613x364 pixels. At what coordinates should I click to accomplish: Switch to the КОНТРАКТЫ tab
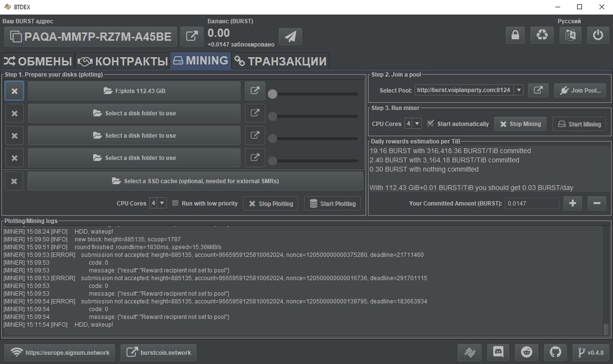tap(123, 62)
